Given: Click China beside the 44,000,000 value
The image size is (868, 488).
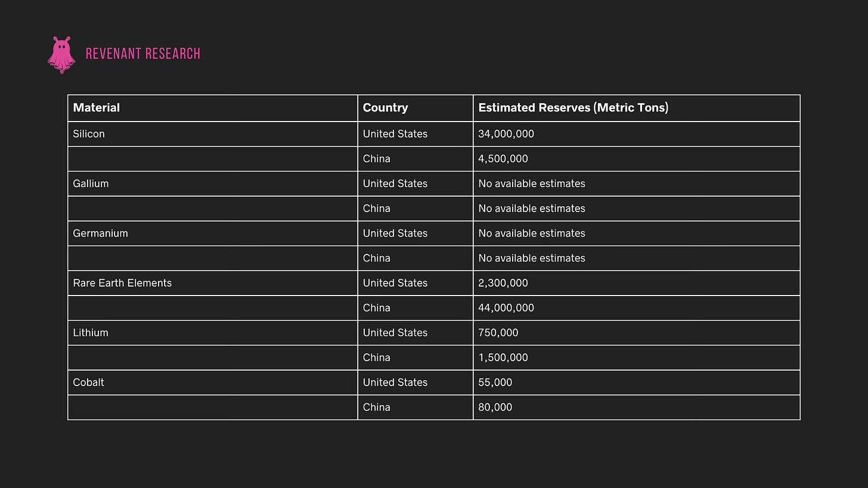Looking at the screenshot, I should pyautogui.click(x=377, y=308).
